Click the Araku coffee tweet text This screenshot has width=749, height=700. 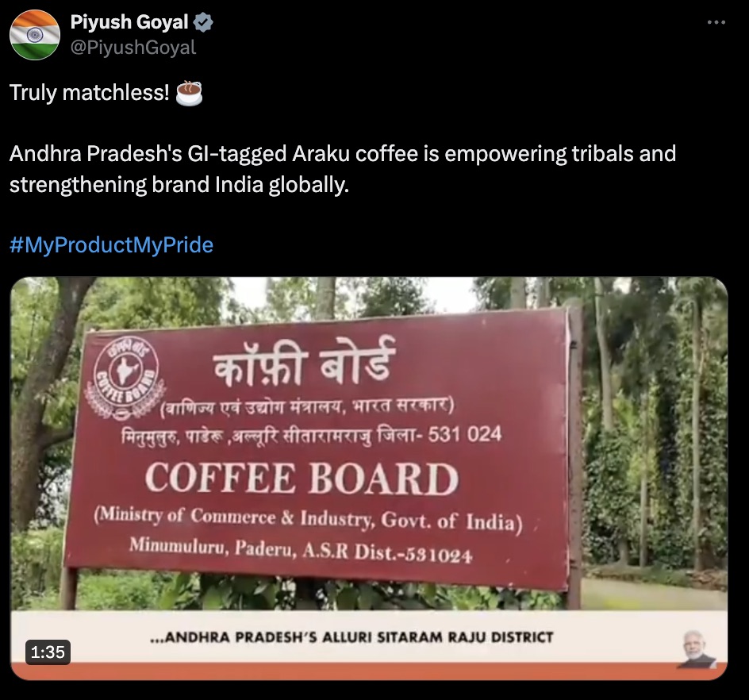coord(343,169)
